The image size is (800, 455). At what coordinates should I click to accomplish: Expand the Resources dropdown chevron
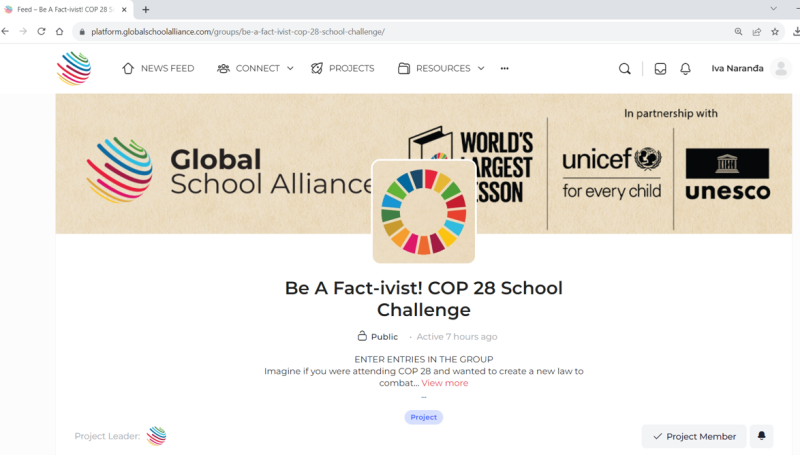point(481,68)
